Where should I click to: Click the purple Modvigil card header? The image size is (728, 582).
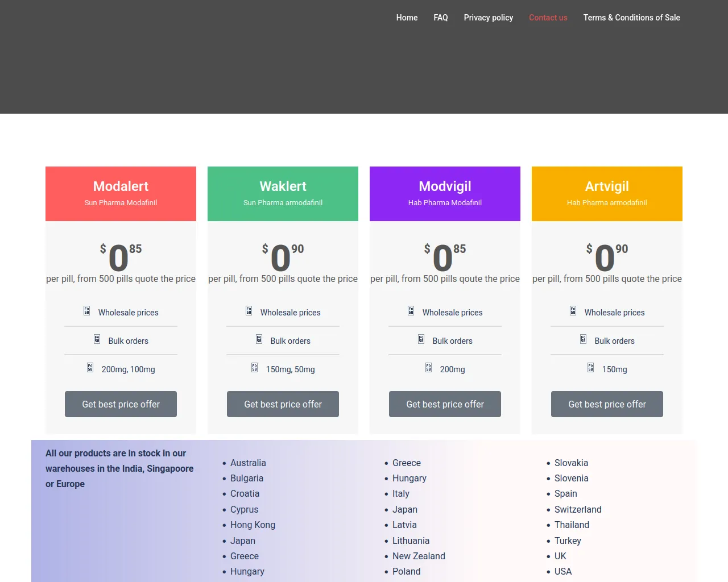click(x=445, y=194)
